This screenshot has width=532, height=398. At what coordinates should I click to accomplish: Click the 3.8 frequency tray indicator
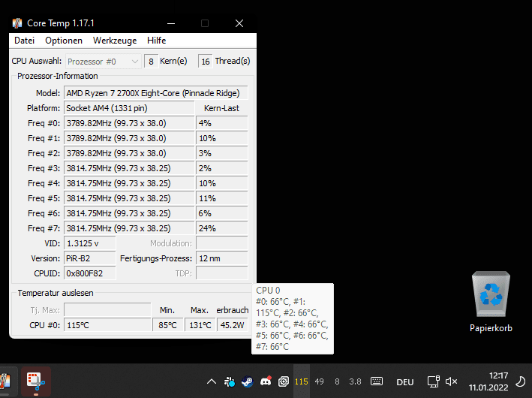(x=355, y=381)
